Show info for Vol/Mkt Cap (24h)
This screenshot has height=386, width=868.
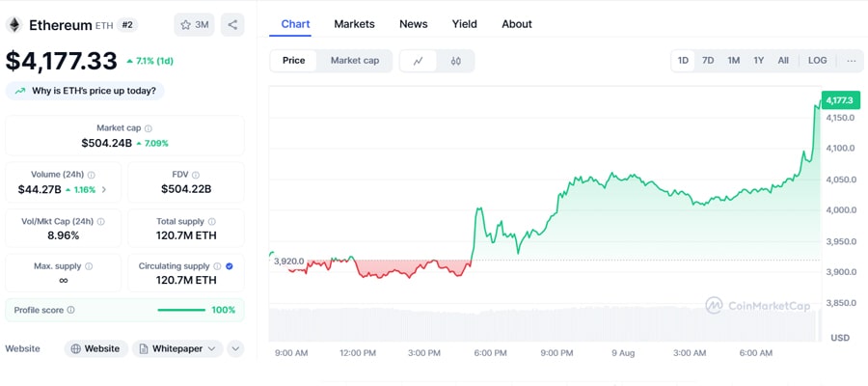click(100, 222)
